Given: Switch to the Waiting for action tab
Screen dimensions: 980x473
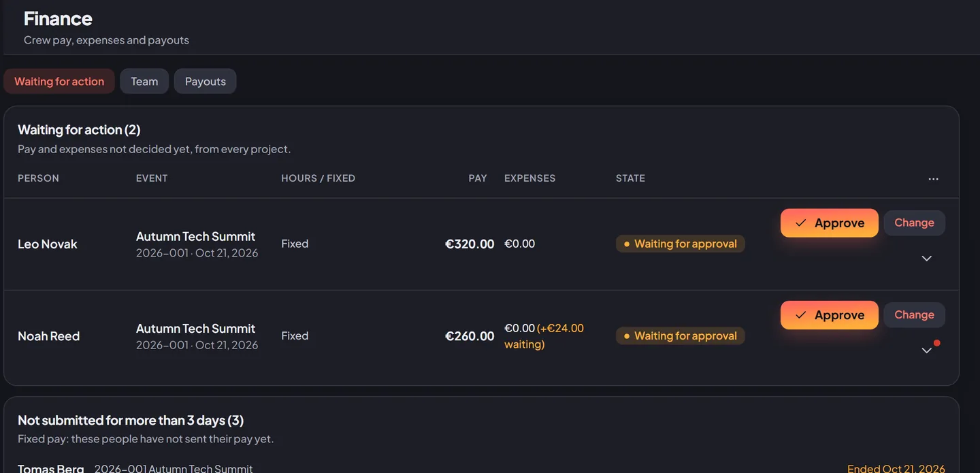Looking at the screenshot, I should point(59,81).
